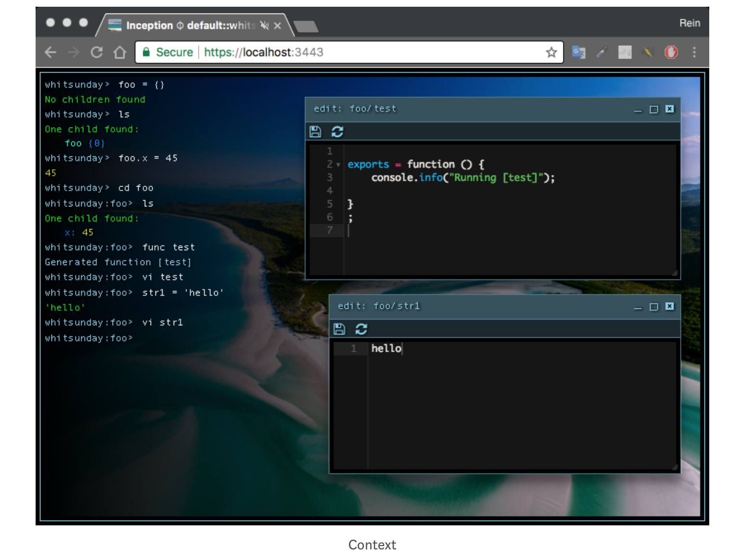Click the grey square extension icon

click(625, 52)
